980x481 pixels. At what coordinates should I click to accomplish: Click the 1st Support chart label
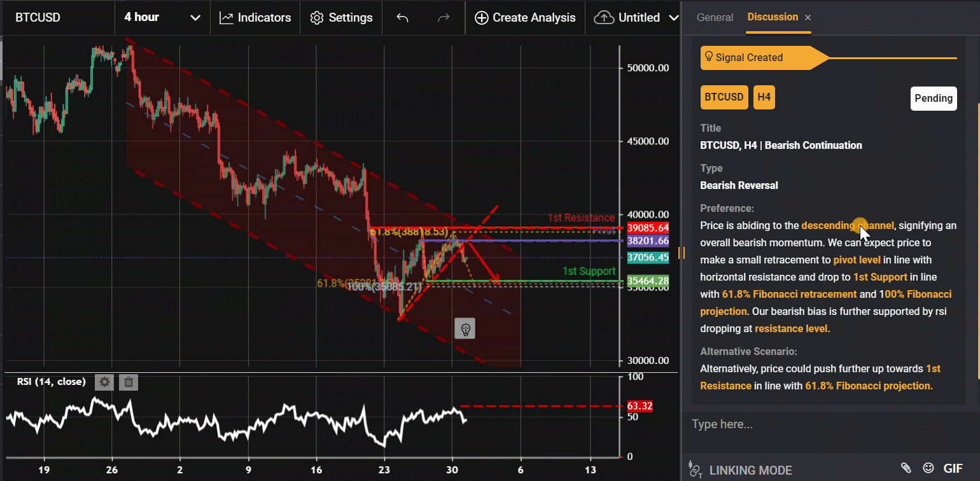(x=589, y=271)
